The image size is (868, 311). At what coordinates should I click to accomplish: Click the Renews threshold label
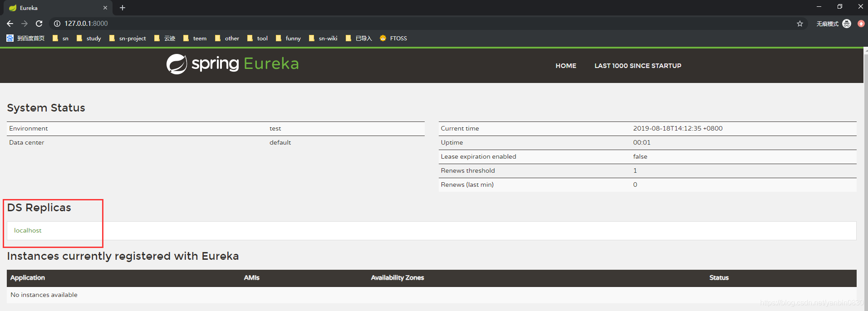468,170
